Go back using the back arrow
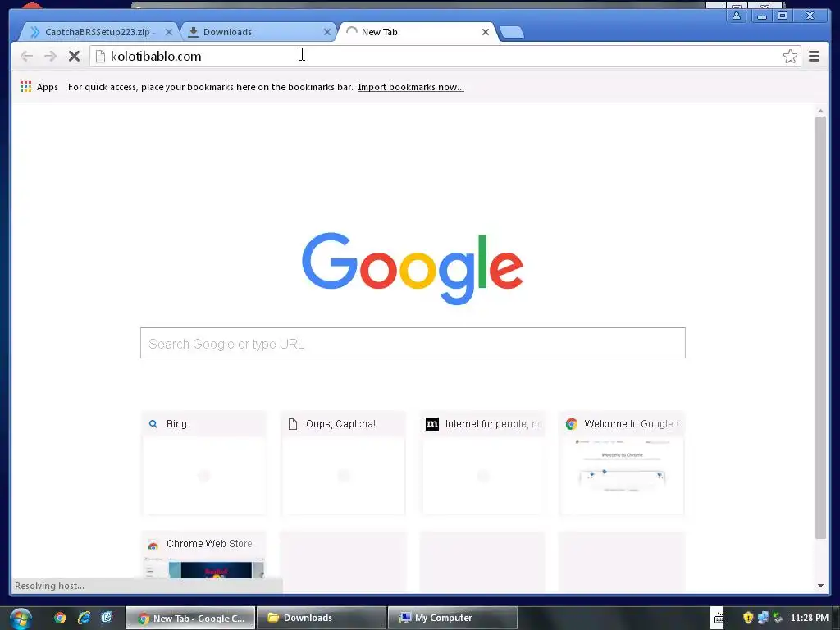840x630 pixels. tap(26, 57)
